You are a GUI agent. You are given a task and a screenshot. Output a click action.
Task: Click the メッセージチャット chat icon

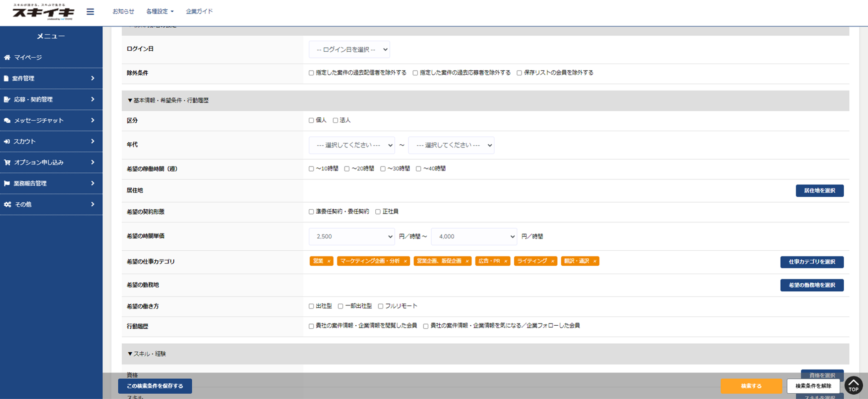click(7, 120)
